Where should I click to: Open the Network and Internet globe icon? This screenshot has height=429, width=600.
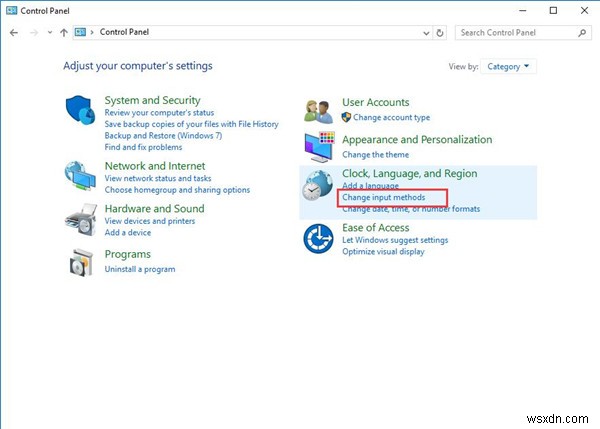[x=80, y=176]
